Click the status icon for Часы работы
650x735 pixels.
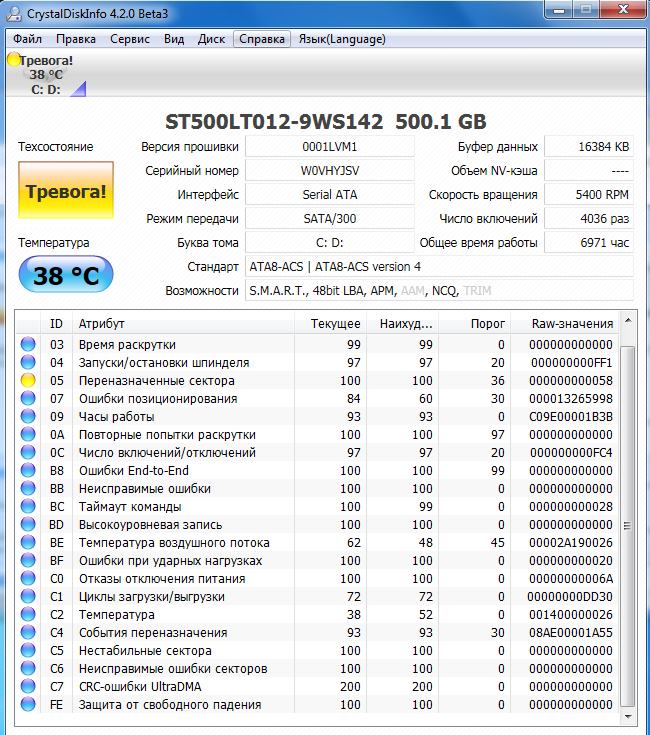coord(28,416)
